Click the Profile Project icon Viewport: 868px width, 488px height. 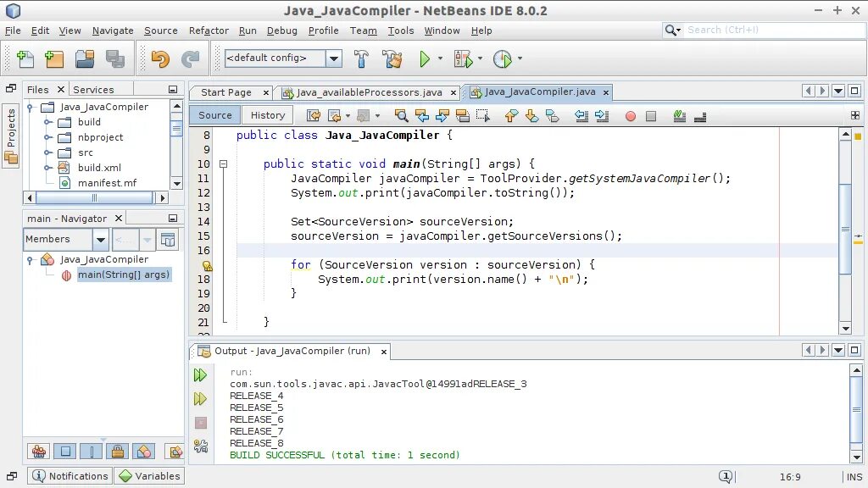click(502, 58)
